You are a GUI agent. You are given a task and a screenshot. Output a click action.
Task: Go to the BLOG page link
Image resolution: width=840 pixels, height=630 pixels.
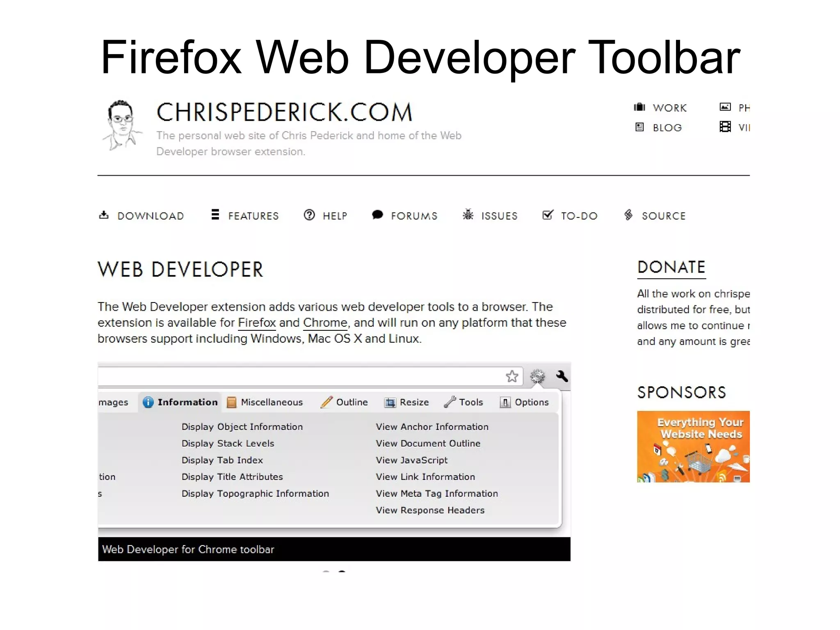click(667, 128)
